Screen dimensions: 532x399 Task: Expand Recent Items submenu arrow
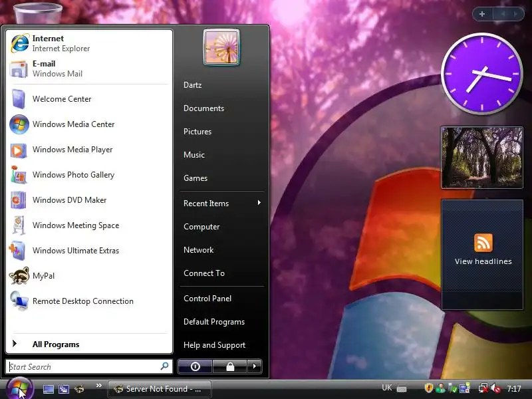point(259,203)
